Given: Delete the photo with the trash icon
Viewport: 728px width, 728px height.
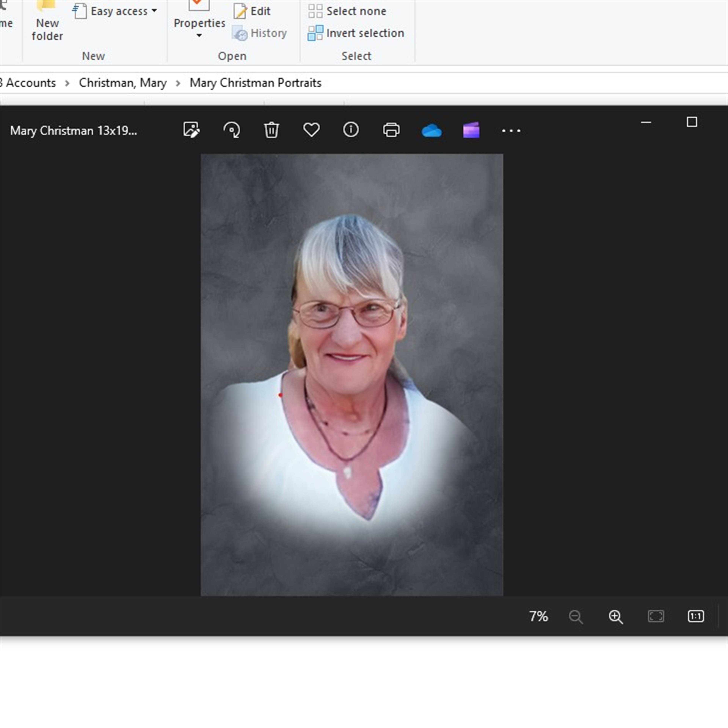Looking at the screenshot, I should [x=271, y=130].
